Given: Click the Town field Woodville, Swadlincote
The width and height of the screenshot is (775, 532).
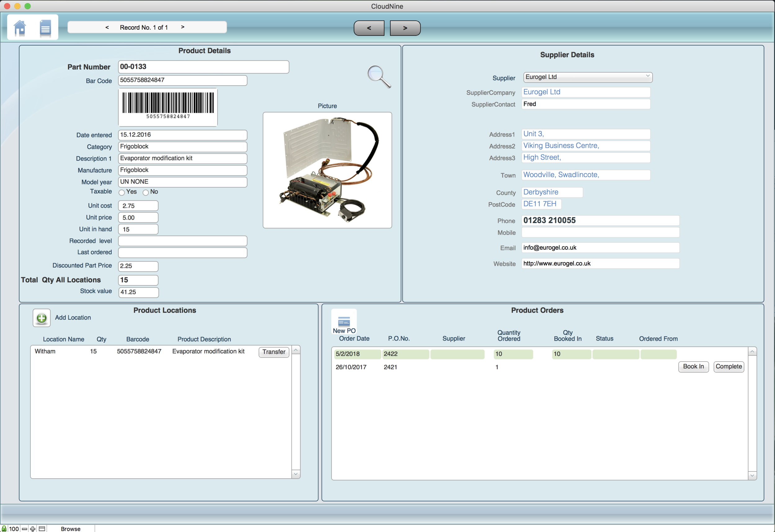Looking at the screenshot, I should click(x=586, y=175).
